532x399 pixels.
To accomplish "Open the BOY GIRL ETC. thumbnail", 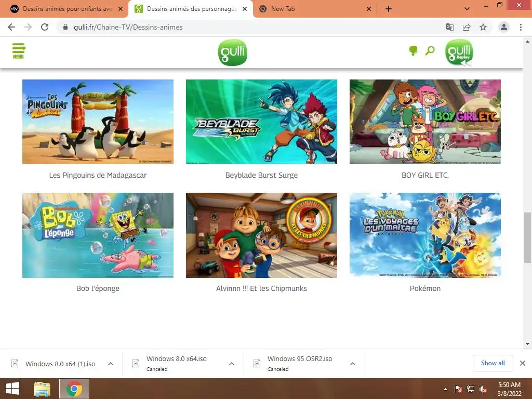I will point(425,122).
